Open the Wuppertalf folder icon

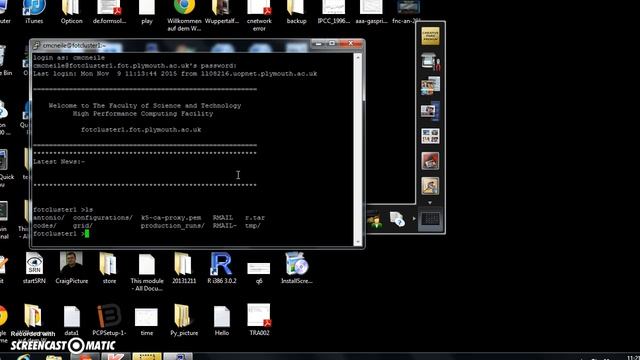point(222,11)
